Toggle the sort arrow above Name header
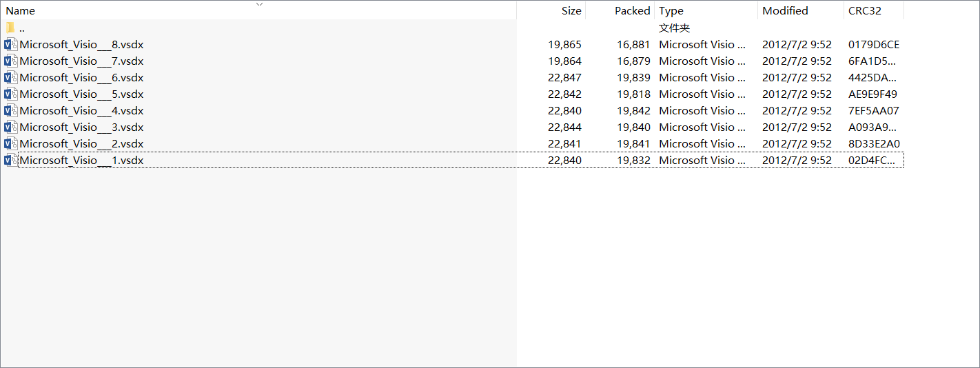This screenshot has height=368, width=980. point(260,4)
